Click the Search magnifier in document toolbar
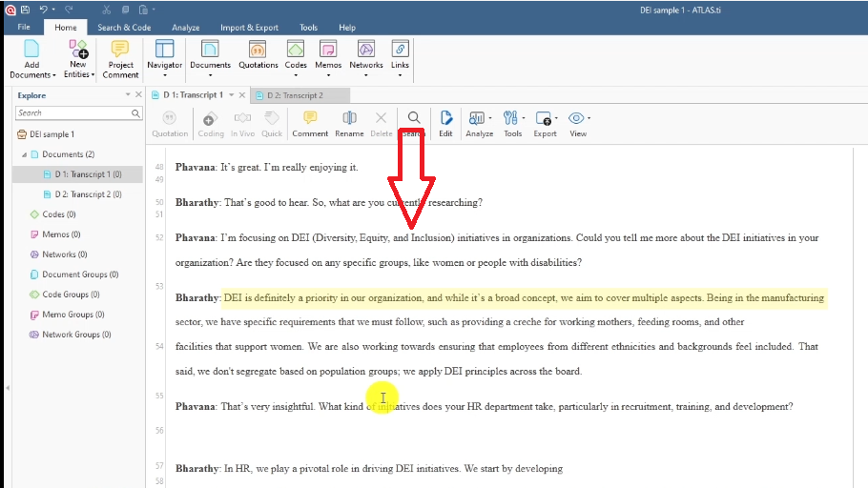 pyautogui.click(x=414, y=117)
